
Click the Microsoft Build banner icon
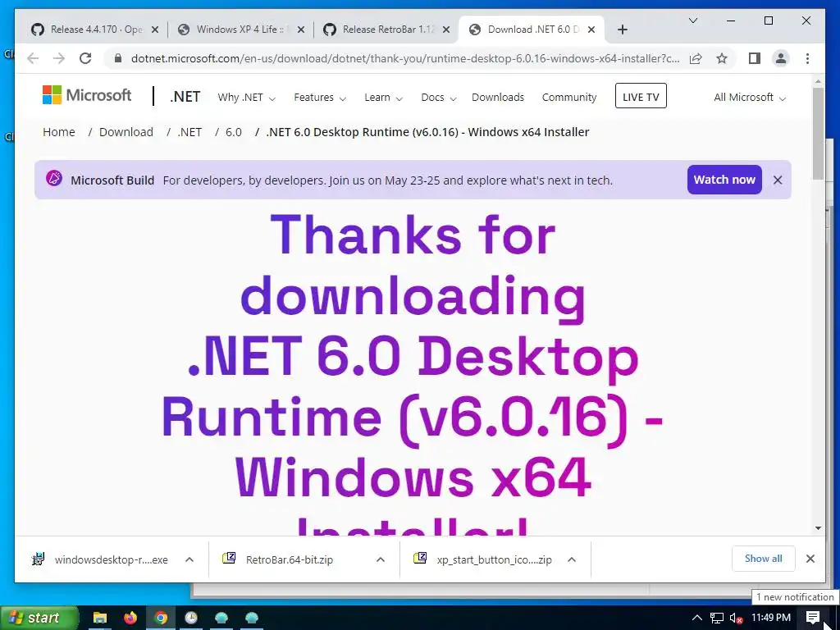54,178
